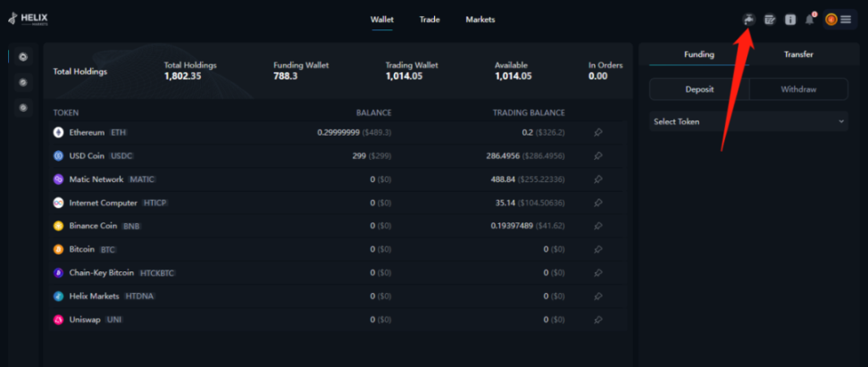Screen dimensions: 868x367
Task: Click the Ethereum token logo
Action: (x=58, y=133)
